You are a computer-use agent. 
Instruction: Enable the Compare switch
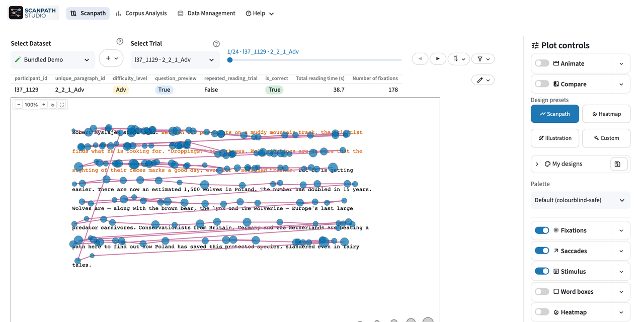(542, 84)
